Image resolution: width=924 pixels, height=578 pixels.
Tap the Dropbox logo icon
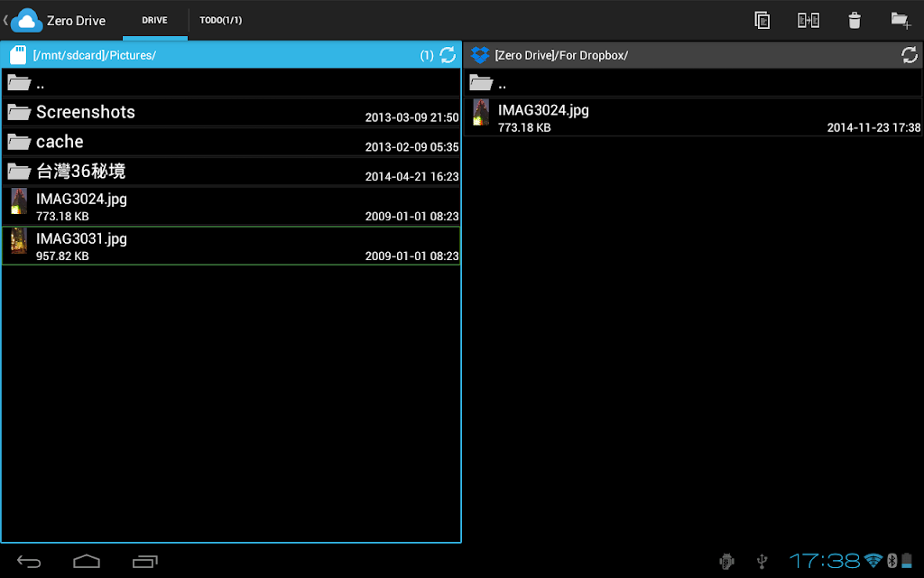[480, 55]
